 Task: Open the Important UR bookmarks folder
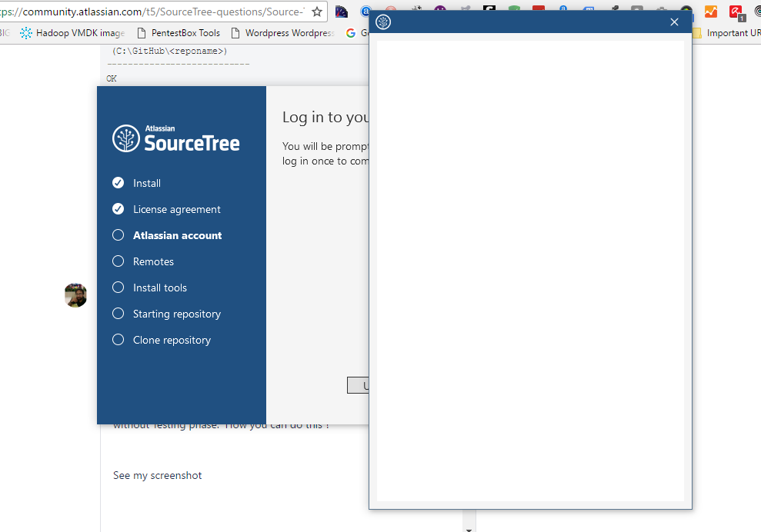726,33
